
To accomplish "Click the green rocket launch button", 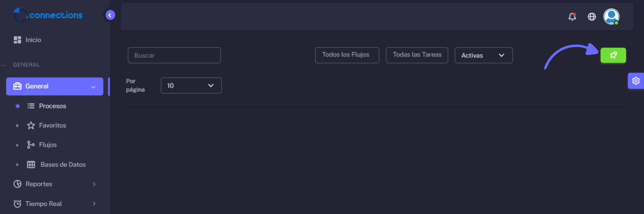I will [613, 55].
